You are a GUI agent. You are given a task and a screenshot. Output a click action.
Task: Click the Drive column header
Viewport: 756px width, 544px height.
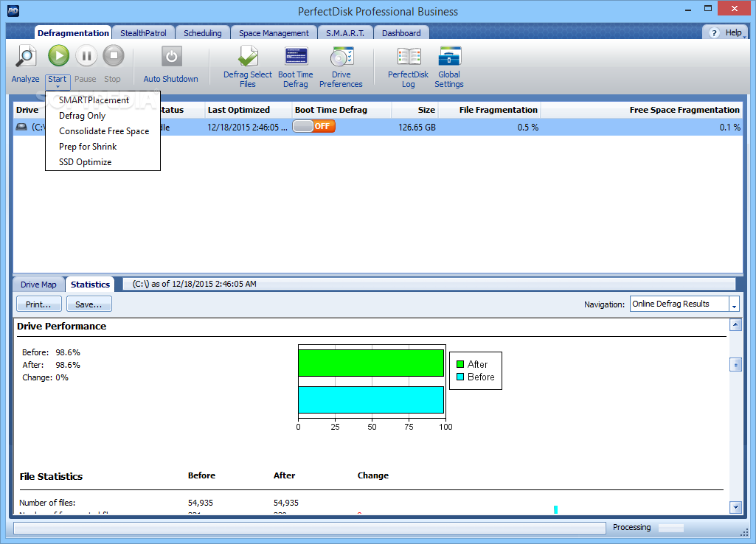click(x=29, y=110)
